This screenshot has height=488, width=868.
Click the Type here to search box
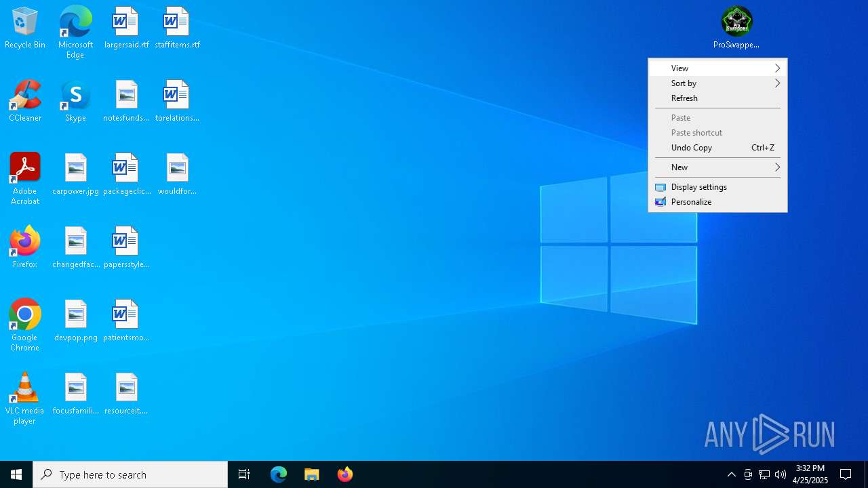pyautogui.click(x=130, y=474)
